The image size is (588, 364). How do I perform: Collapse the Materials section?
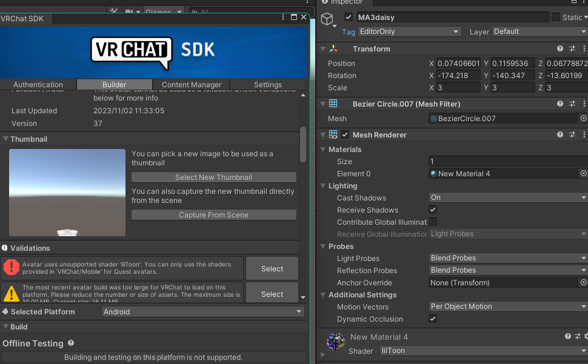[x=323, y=149]
